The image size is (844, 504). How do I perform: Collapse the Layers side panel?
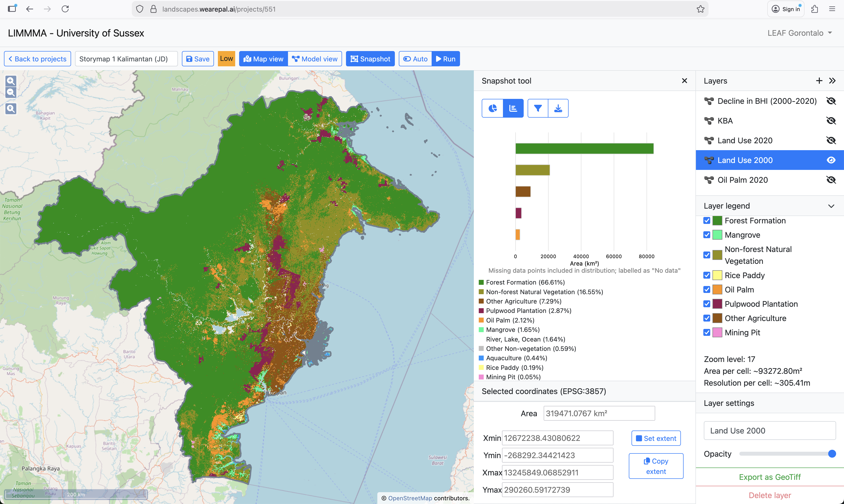[x=832, y=80]
